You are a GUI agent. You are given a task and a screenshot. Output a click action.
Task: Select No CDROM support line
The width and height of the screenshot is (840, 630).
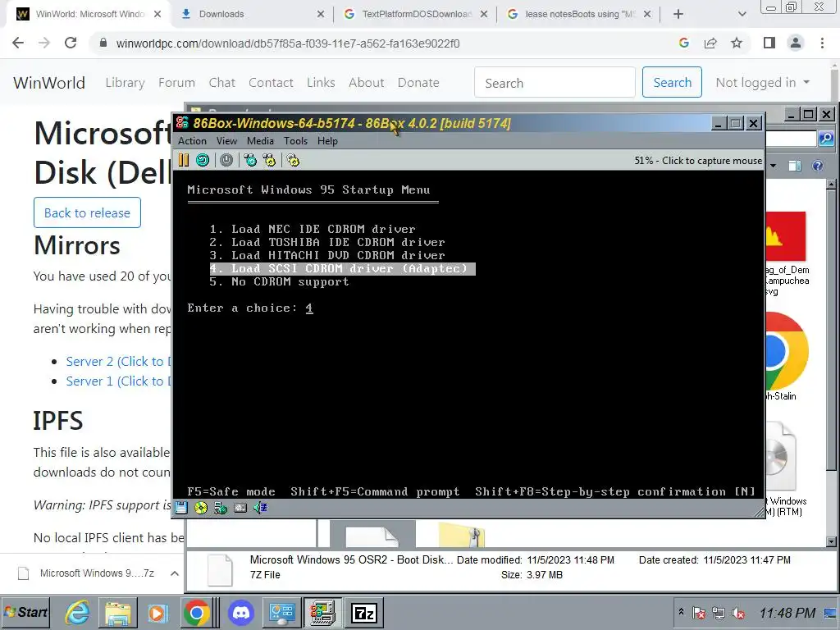[279, 282]
